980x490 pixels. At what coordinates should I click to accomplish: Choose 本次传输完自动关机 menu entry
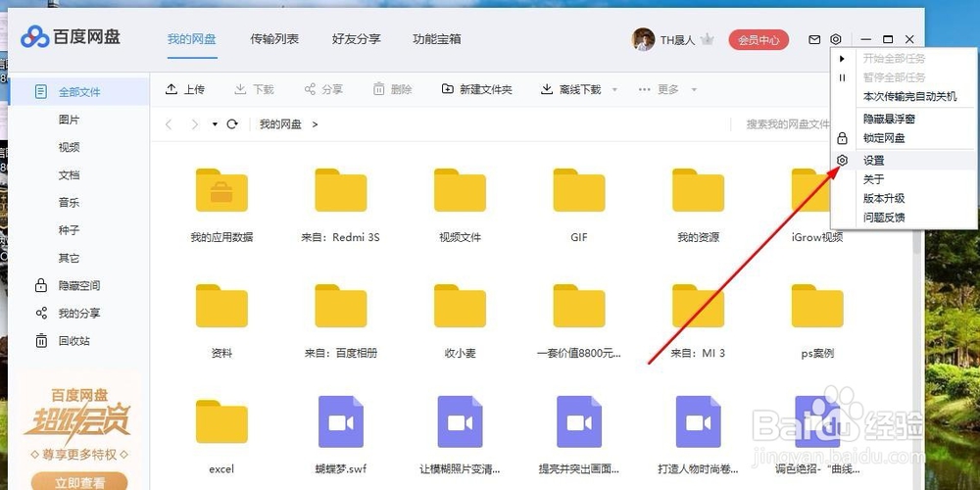tap(904, 97)
